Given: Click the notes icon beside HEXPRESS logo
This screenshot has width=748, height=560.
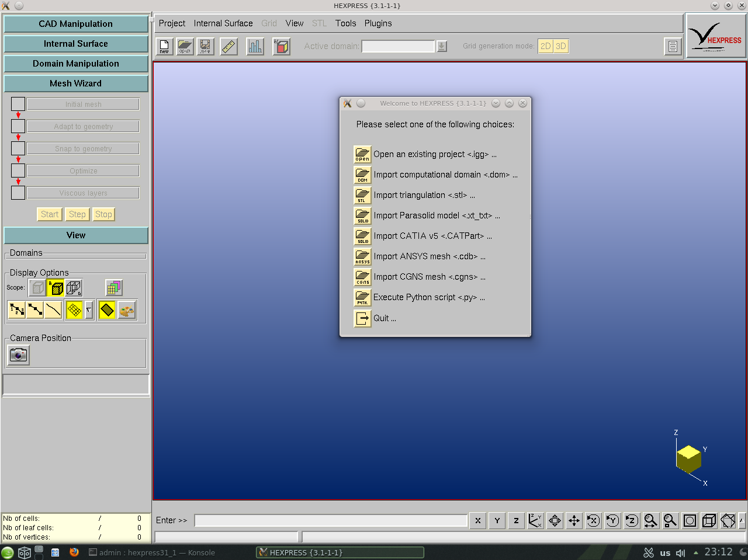Looking at the screenshot, I should click(x=673, y=47).
